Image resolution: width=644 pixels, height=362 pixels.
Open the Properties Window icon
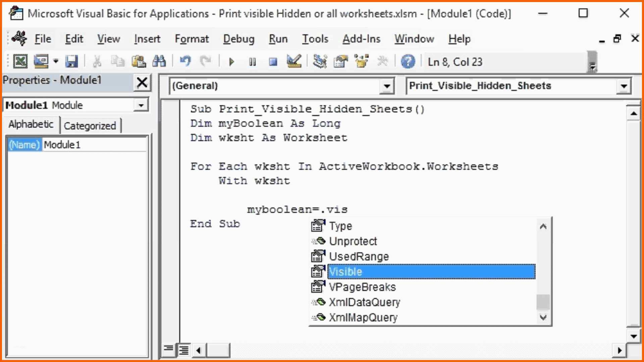coord(341,61)
